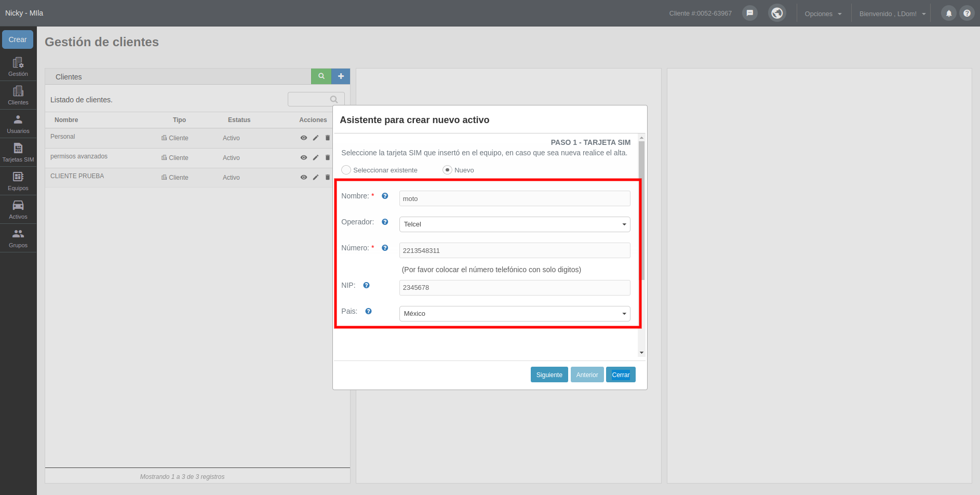The height and width of the screenshot is (495, 980).
Task: Click the help icon next to Nombre
Action: [x=385, y=196]
